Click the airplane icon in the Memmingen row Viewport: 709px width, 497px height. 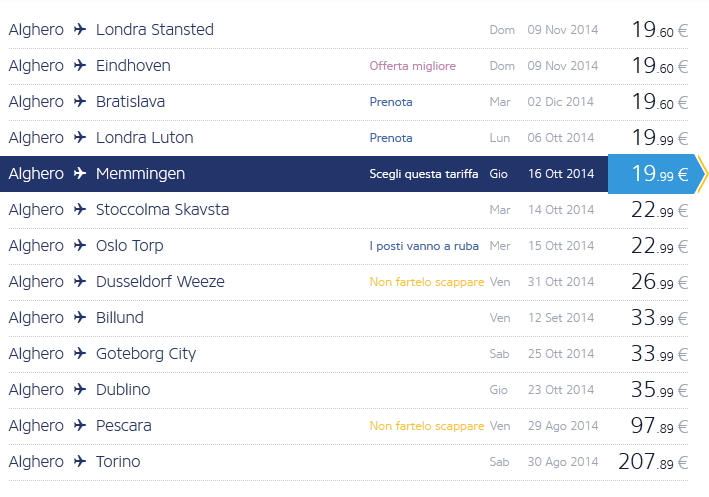(x=80, y=174)
